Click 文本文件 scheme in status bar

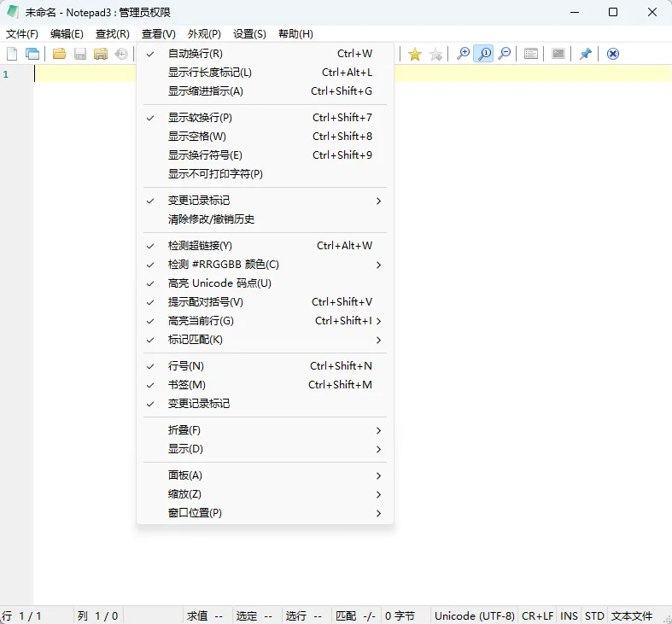coord(632,615)
